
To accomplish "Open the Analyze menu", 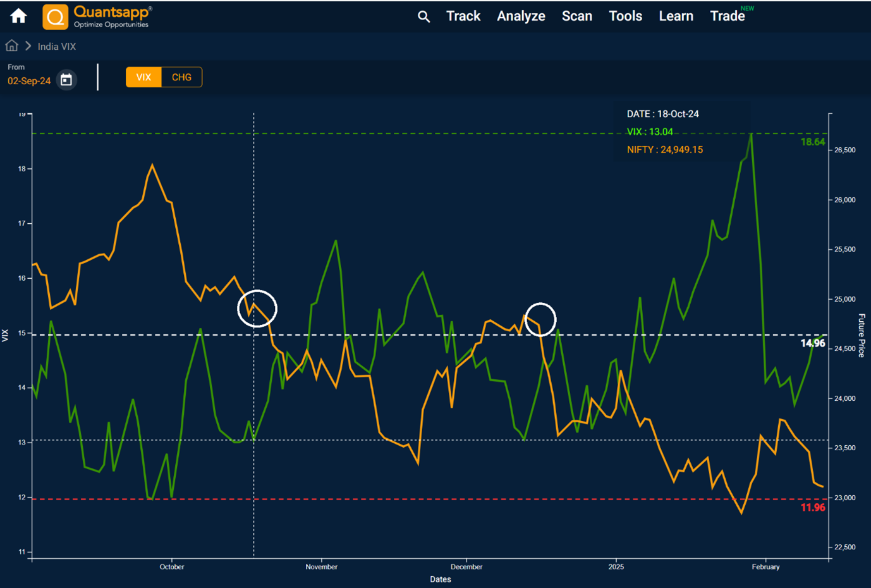I will [x=521, y=16].
